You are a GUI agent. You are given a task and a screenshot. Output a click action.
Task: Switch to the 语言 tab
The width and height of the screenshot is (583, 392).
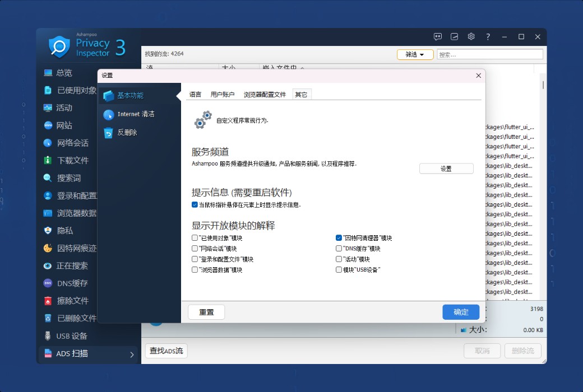(x=195, y=95)
